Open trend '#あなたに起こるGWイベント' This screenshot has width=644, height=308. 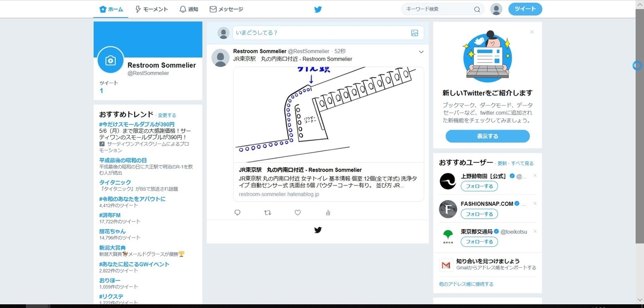coord(134,264)
